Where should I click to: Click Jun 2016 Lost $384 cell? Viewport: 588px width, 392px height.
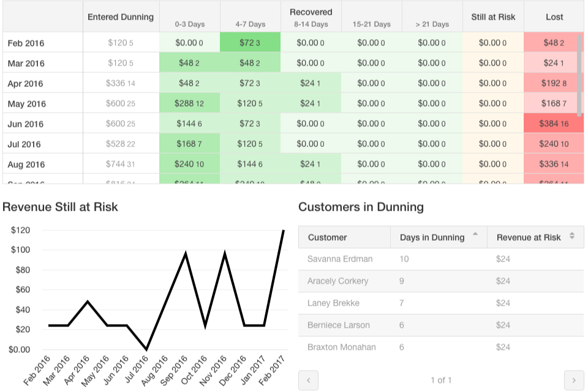coord(554,124)
